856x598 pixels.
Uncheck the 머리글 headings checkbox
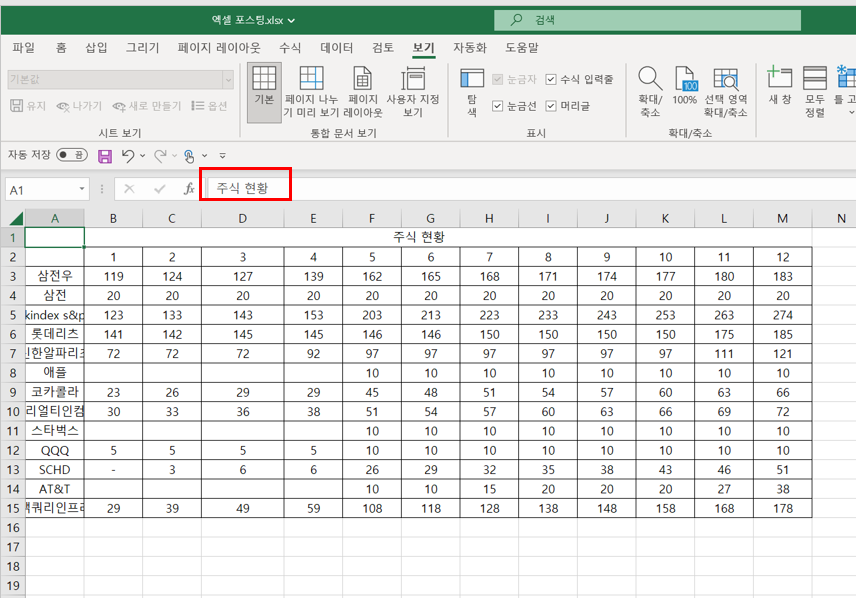(x=551, y=106)
